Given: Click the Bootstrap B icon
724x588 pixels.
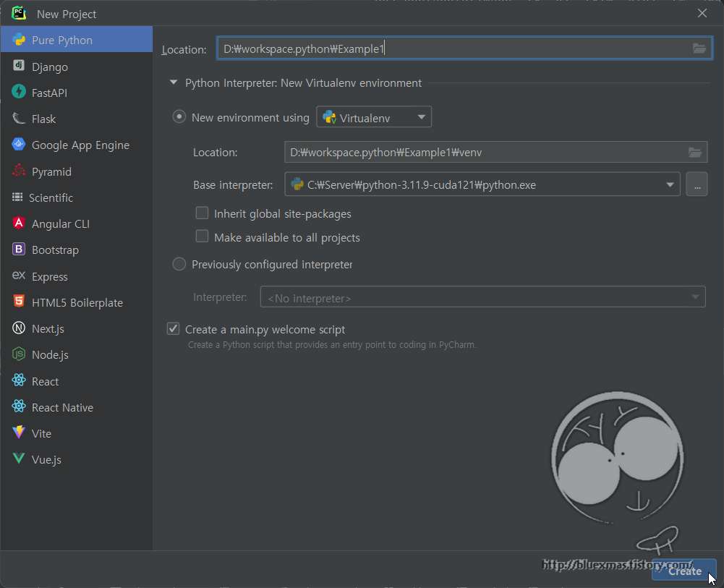Looking at the screenshot, I should click(19, 250).
